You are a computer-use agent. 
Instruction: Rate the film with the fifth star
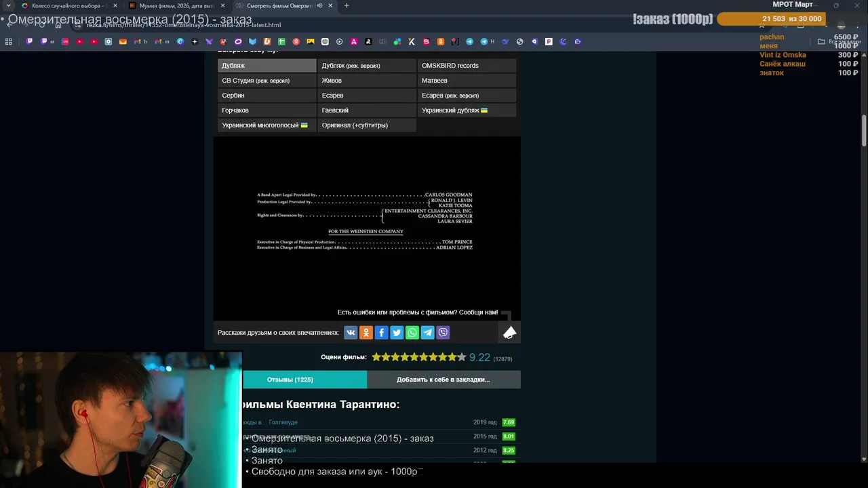click(414, 357)
